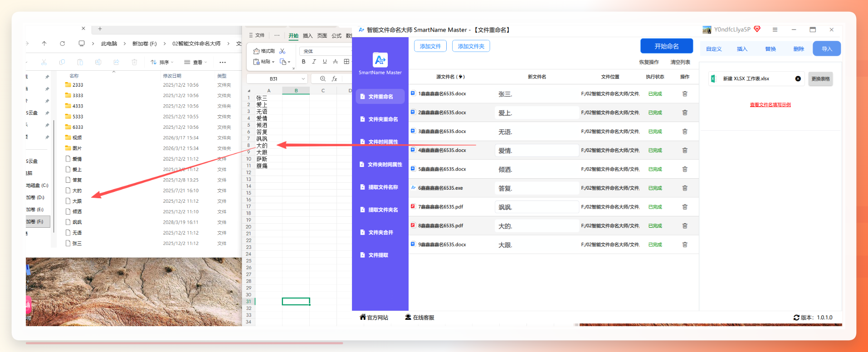Open 官方网站 link at bottom

pyautogui.click(x=374, y=318)
